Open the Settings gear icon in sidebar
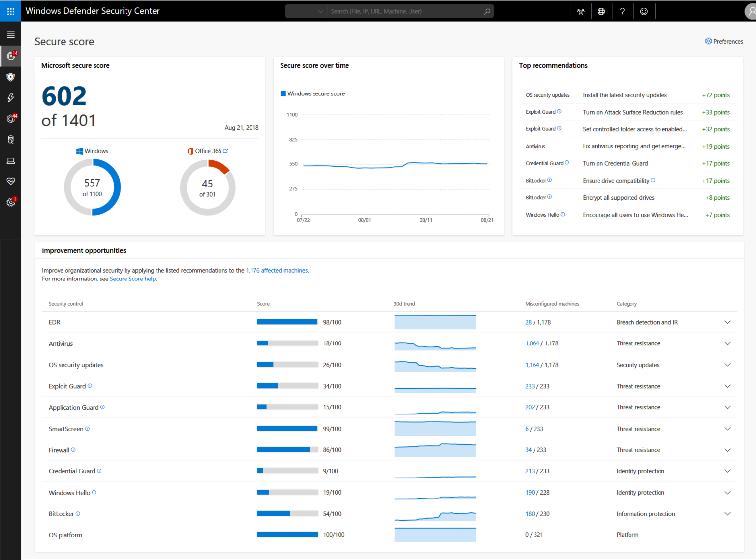This screenshot has height=560, width=756. tap(10, 202)
